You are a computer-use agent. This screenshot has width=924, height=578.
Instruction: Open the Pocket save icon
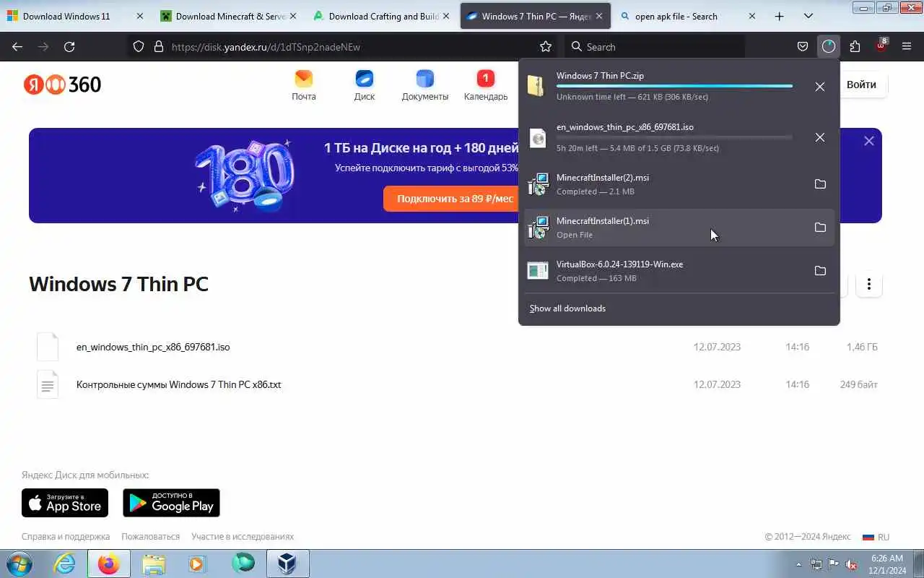pyautogui.click(x=802, y=46)
